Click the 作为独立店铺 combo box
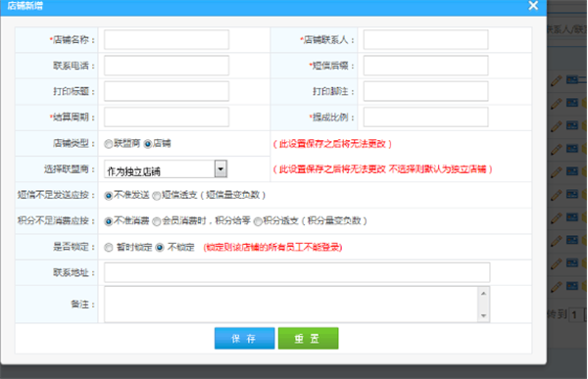588x379 pixels. coord(166,169)
